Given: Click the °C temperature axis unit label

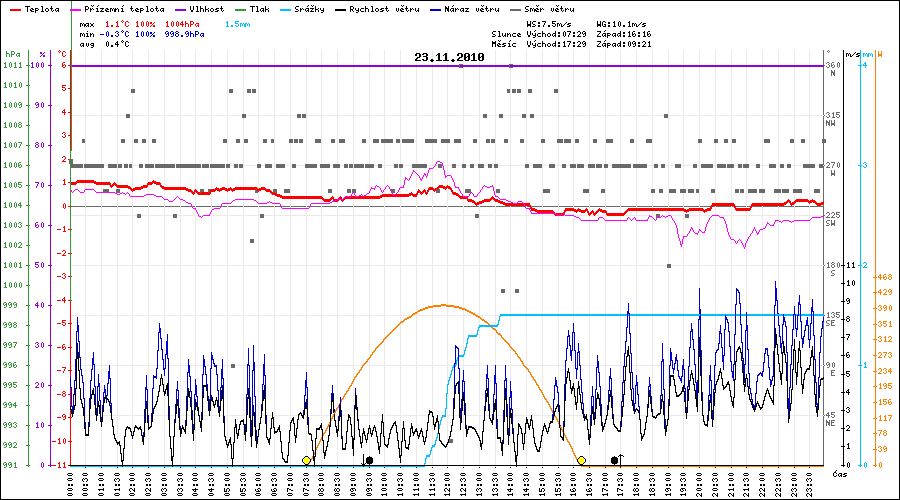Looking at the screenshot, I should pos(62,54).
